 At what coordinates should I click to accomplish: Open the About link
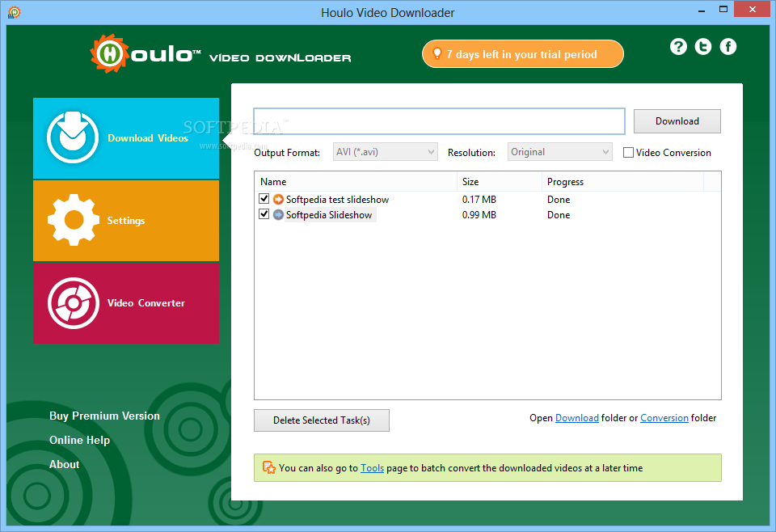pos(65,464)
